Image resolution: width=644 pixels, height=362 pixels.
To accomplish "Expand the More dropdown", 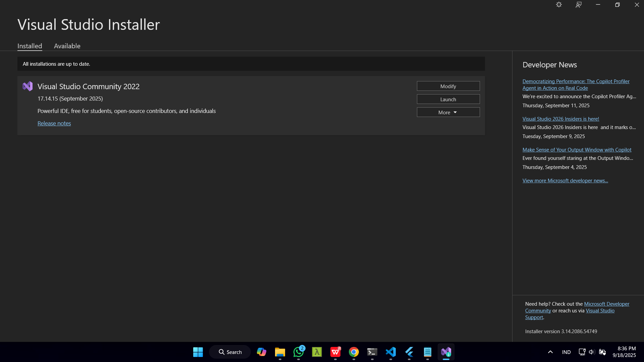I will point(448,112).
